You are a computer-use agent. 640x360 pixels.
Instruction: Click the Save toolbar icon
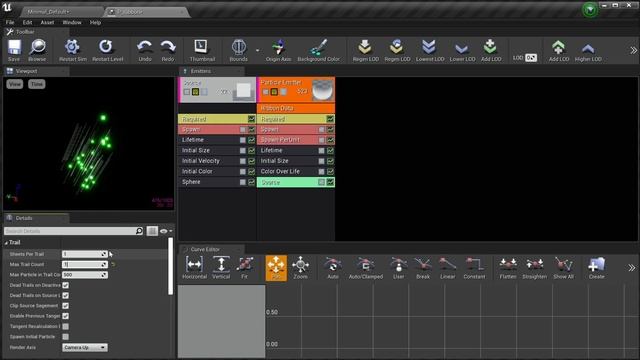tap(14, 50)
